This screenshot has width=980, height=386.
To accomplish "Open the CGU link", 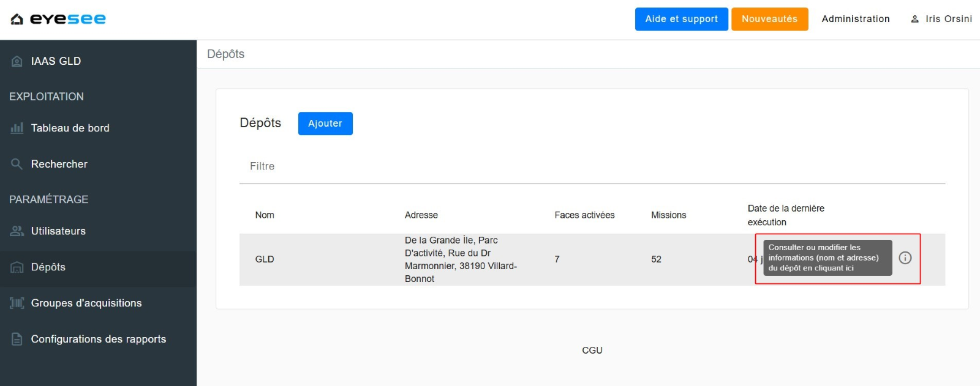I will pyautogui.click(x=592, y=351).
